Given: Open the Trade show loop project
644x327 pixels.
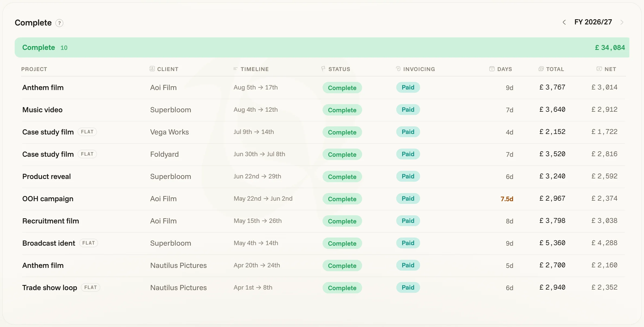Looking at the screenshot, I should coord(50,288).
